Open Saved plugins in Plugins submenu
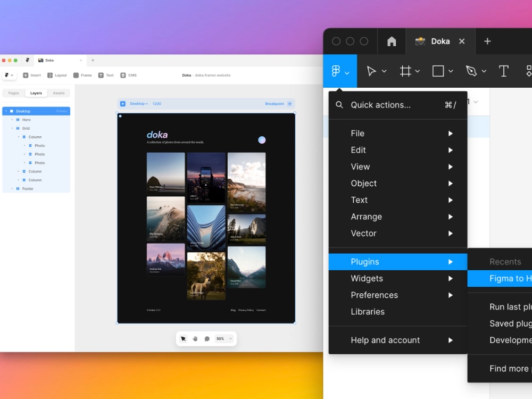 [500, 323]
